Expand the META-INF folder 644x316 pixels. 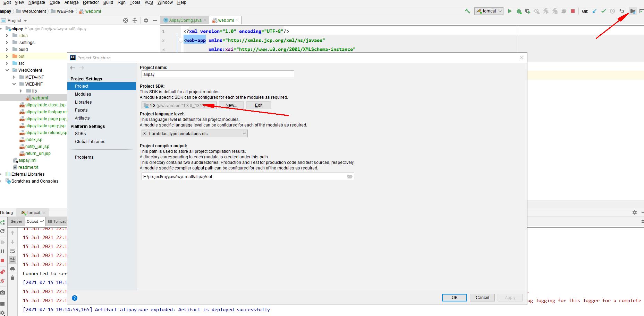[x=14, y=77]
